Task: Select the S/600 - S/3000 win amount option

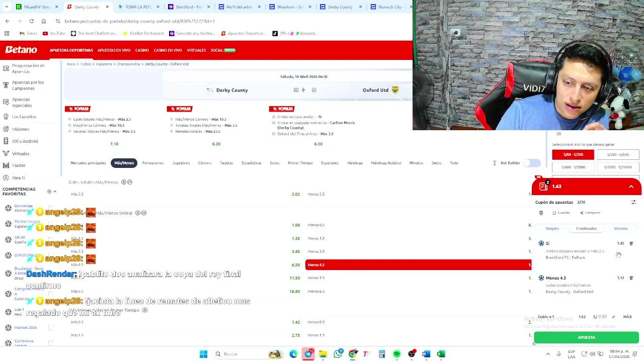Action: coord(573,167)
